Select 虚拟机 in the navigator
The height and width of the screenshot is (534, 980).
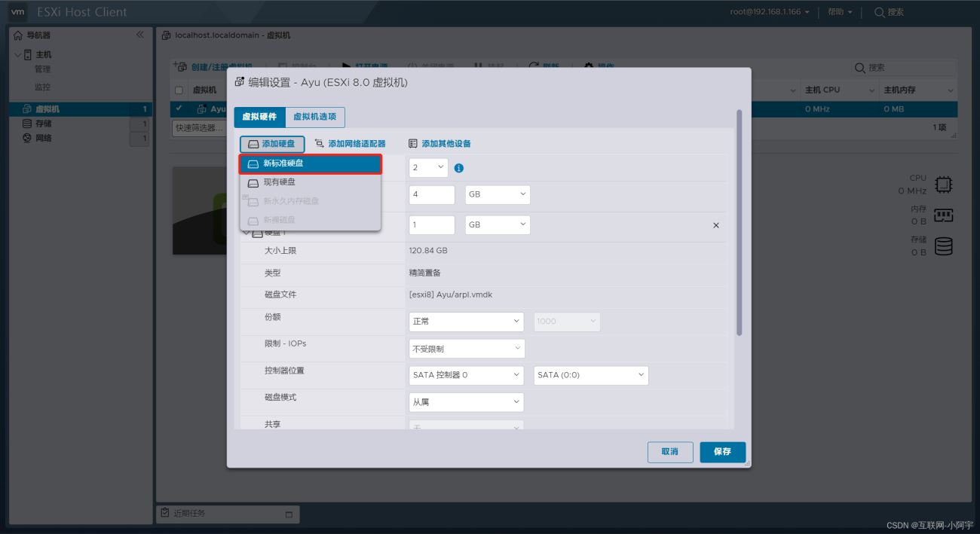[81, 109]
